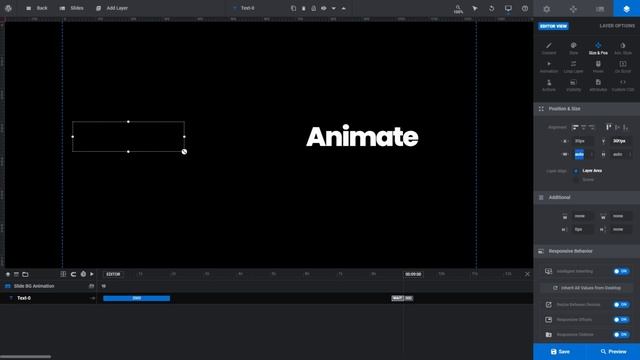
Task: Select Text-0 layer in timeline
Action: 48,298
